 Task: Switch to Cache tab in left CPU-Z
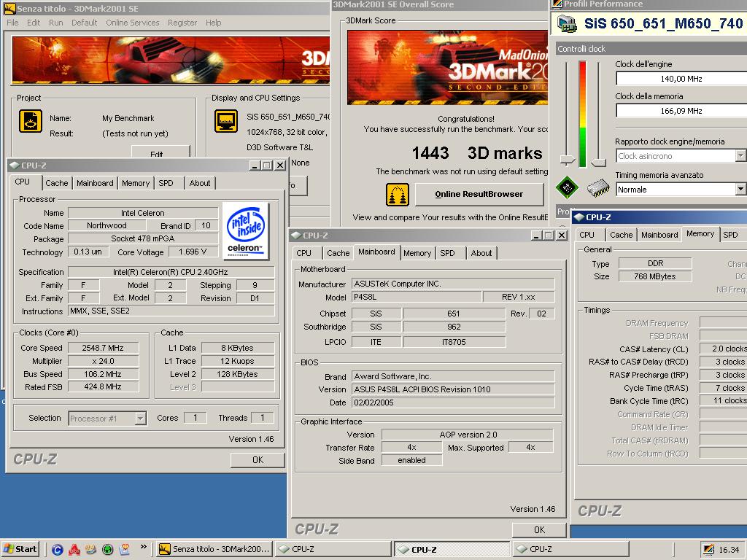pos(57,183)
